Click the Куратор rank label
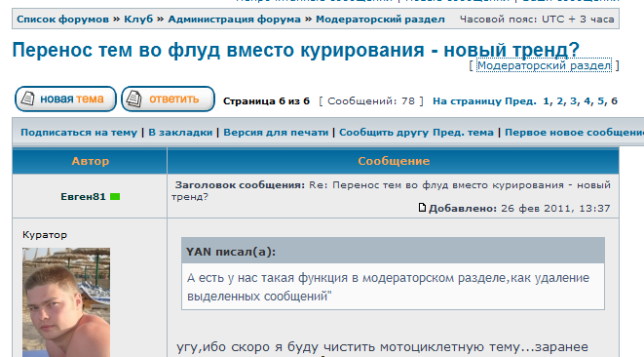Viewport: 644px width, 357px height. pos(45,235)
